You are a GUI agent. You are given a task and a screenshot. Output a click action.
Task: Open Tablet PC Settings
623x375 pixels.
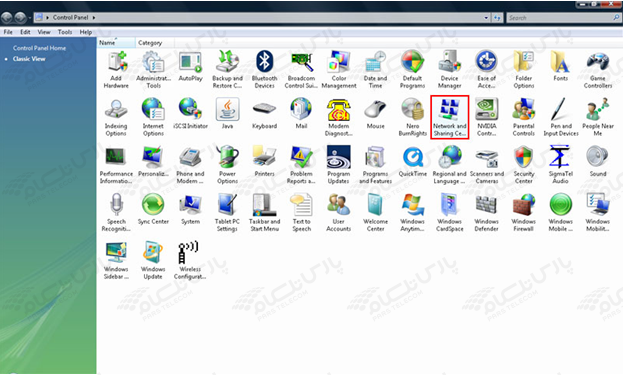pos(227,213)
